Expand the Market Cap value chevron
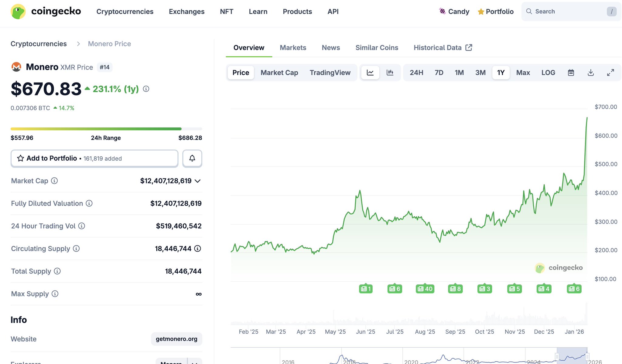 (x=198, y=181)
